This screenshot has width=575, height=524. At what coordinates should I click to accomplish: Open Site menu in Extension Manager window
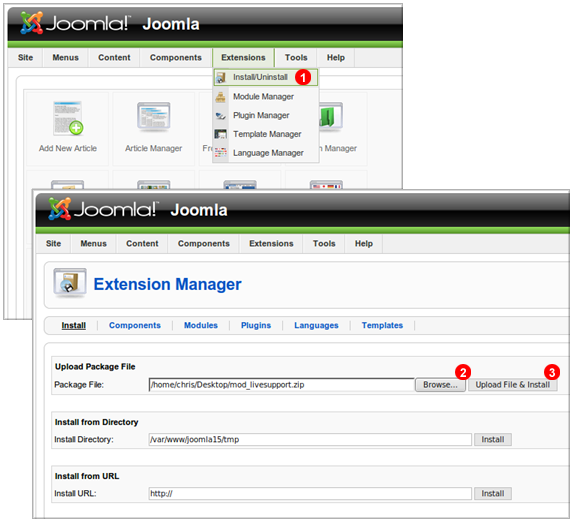(53, 243)
